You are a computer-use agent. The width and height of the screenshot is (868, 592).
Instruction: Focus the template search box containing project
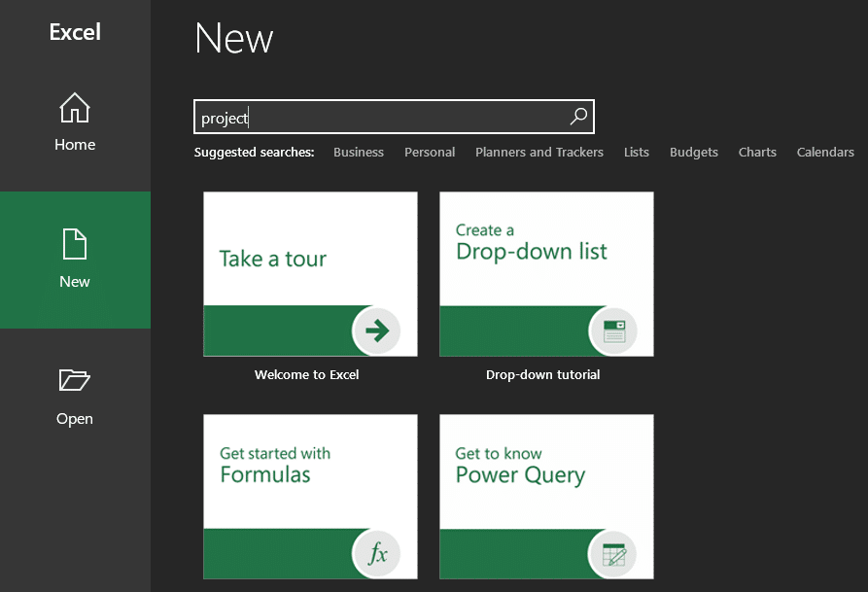[394, 117]
